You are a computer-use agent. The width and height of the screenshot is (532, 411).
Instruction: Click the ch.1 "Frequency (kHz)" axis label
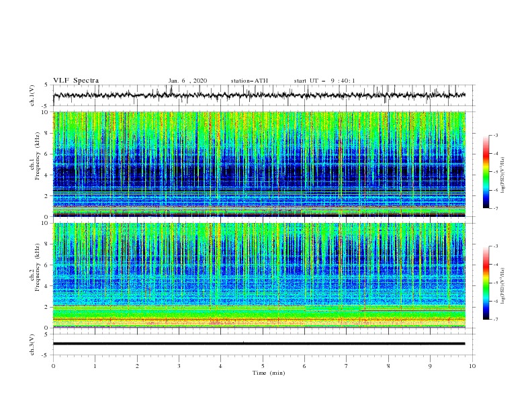[x=38, y=156]
